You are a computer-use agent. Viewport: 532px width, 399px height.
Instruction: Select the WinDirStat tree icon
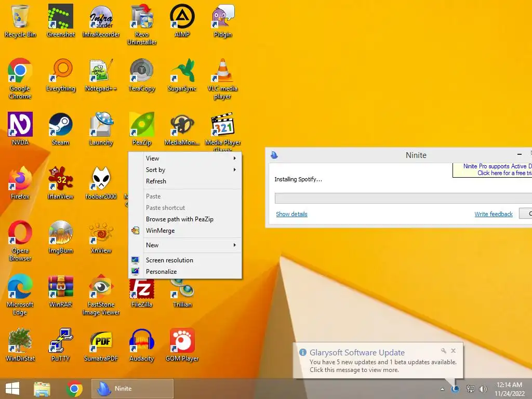20,344
